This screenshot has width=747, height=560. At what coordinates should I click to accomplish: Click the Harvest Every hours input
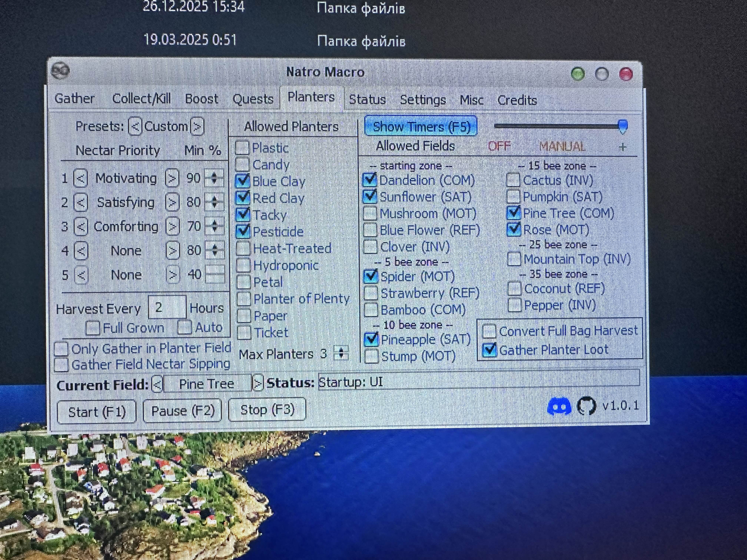167,308
